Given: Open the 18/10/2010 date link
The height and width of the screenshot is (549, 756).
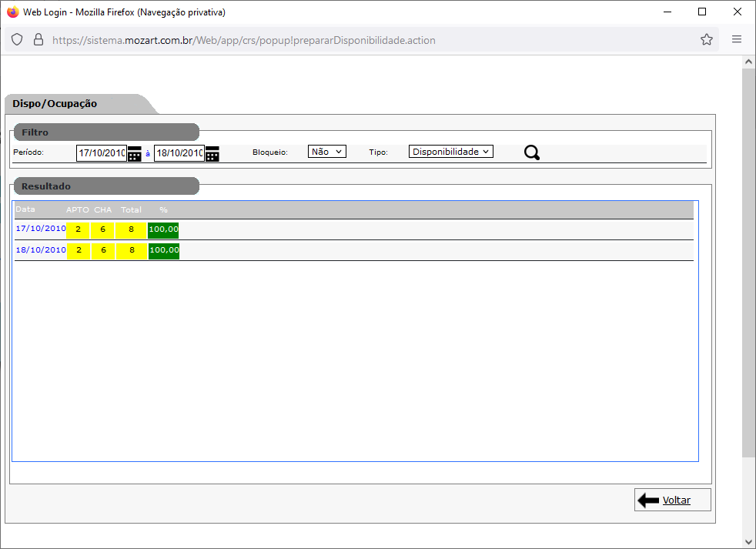Looking at the screenshot, I should click(x=40, y=249).
